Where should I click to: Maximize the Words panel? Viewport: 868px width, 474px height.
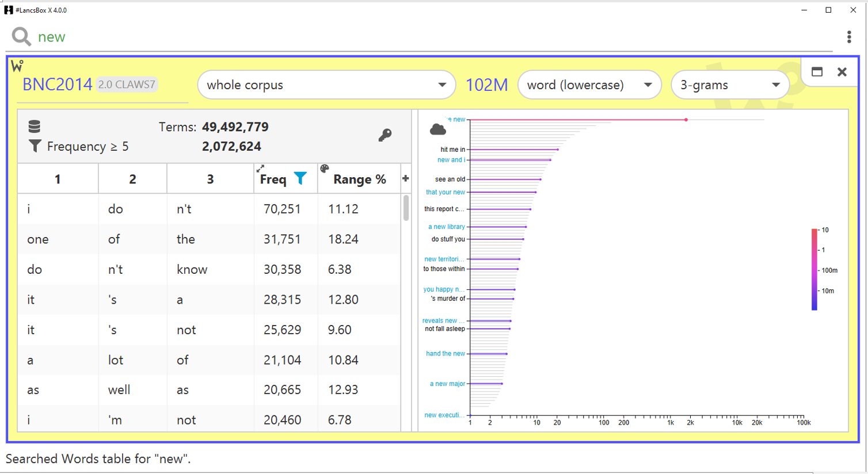point(817,72)
